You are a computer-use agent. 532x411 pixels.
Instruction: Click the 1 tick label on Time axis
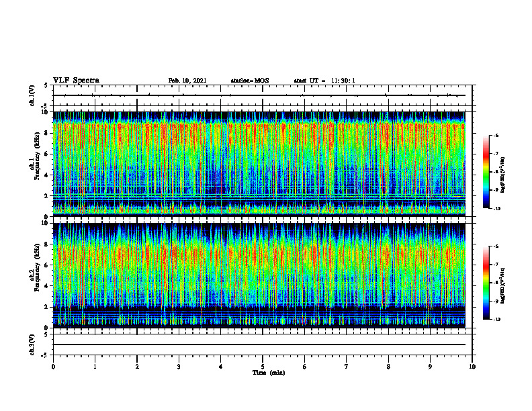[95, 367]
